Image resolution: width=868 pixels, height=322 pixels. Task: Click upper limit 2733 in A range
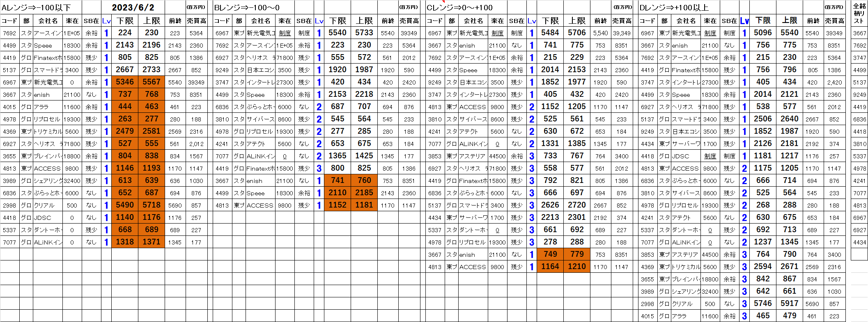tap(152, 70)
